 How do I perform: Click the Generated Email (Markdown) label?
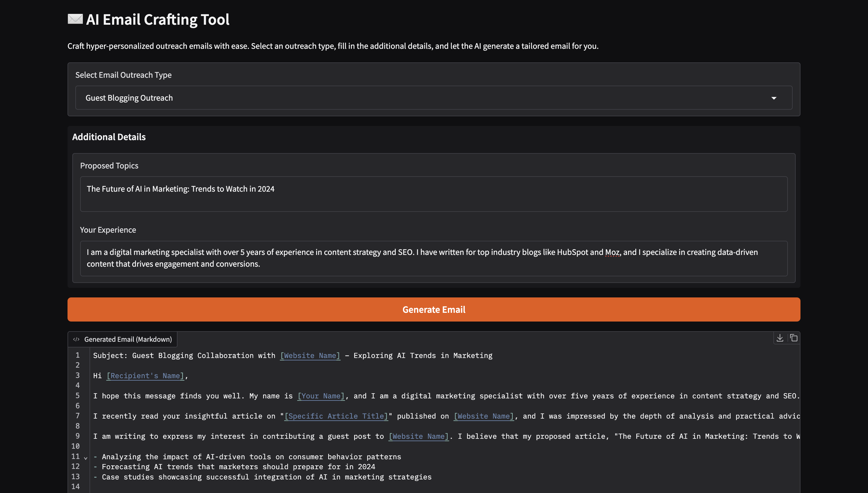(128, 339)
